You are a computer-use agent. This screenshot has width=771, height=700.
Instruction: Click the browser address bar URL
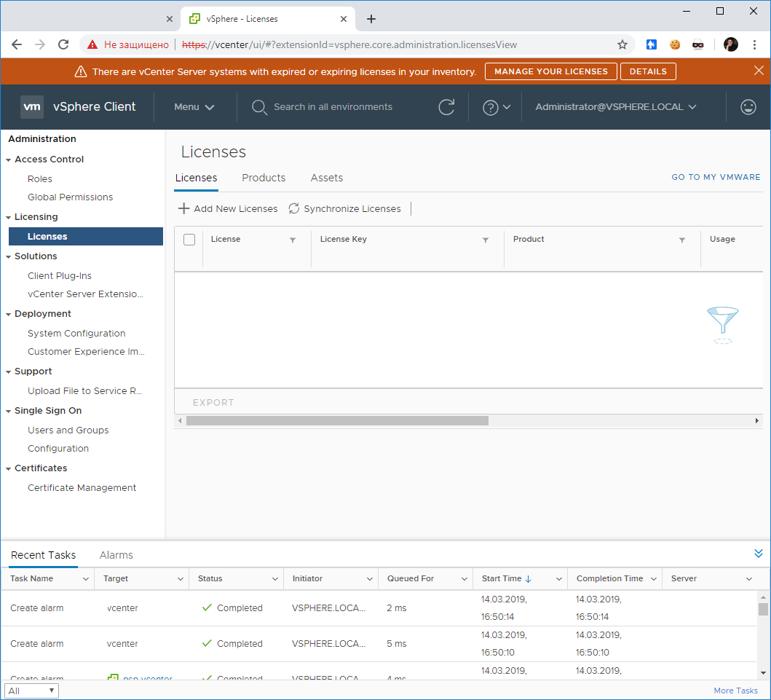[x=349, y=44]
